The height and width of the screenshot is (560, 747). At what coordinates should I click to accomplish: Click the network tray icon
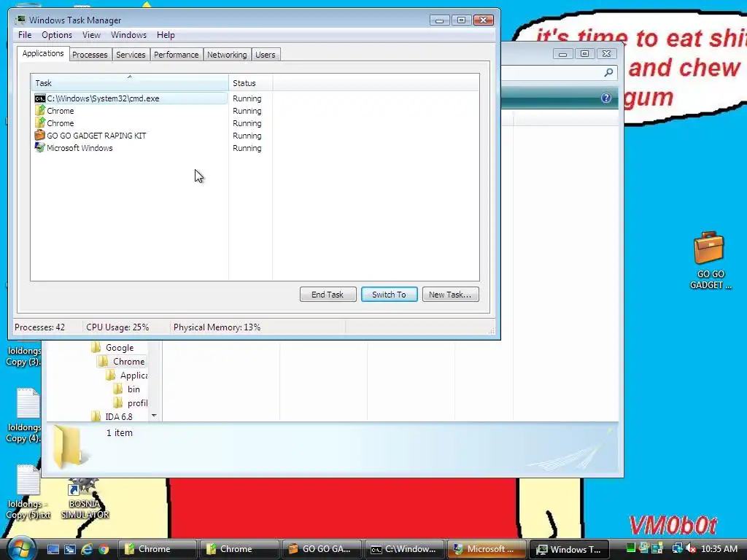coord(677,549)
